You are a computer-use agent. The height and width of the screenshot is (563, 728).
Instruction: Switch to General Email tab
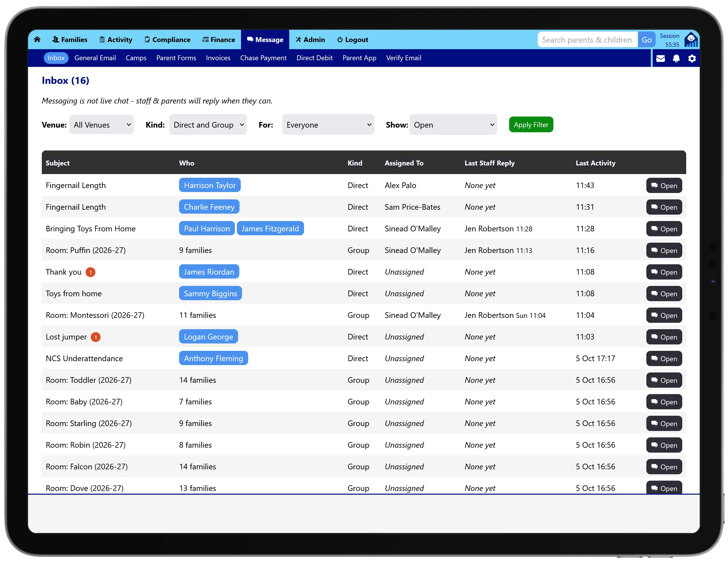[x=95, y=58]
